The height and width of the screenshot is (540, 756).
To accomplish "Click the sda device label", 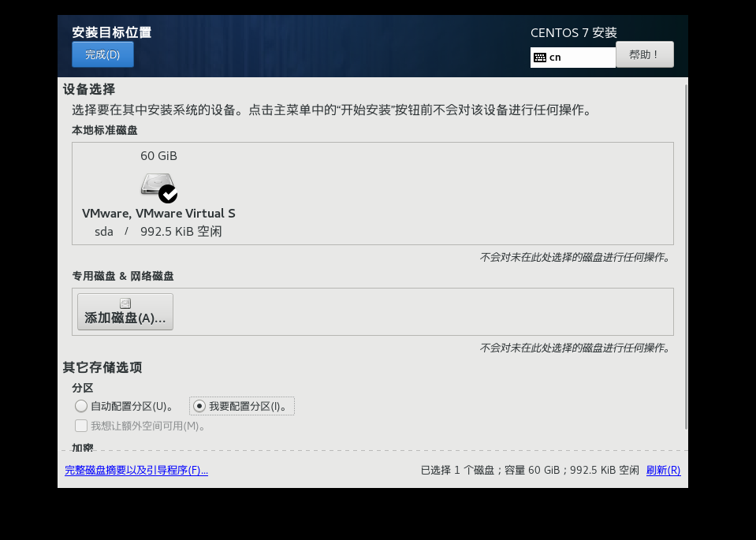I will (x=103, y=232).
